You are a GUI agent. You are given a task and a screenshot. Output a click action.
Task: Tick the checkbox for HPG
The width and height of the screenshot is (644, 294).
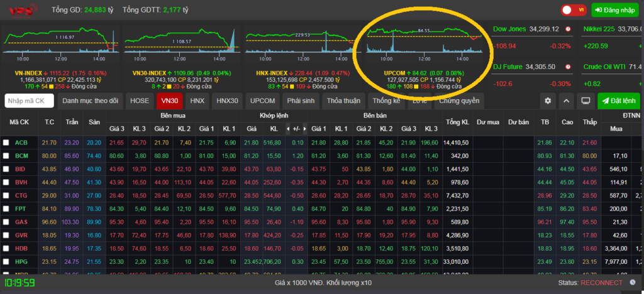click(6, 261)
